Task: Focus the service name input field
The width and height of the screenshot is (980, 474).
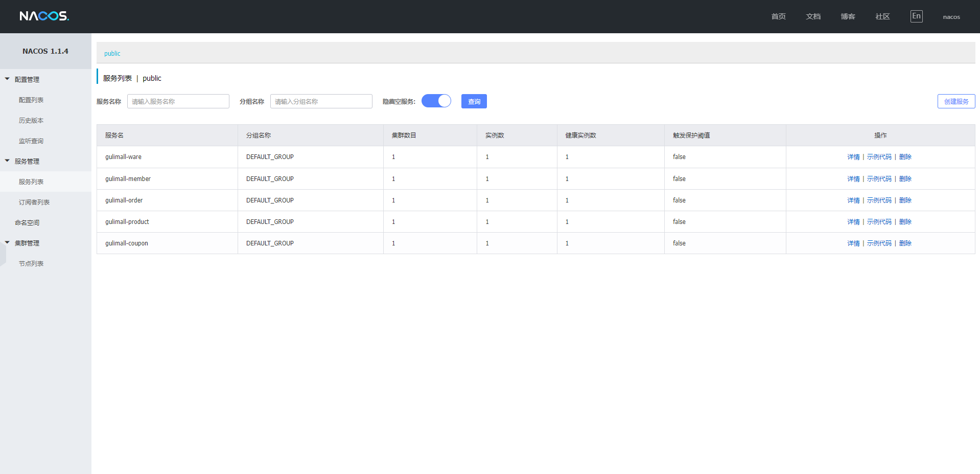Action: pyautogui.click(x=178, y=102)
